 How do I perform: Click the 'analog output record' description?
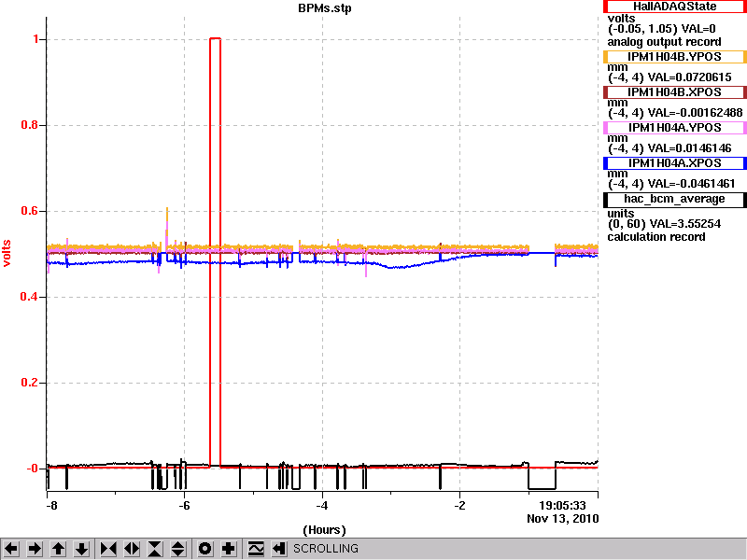[x=664, y=42]
